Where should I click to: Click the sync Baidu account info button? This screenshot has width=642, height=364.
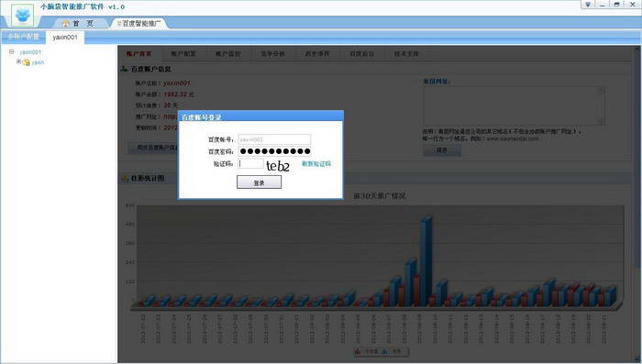[152, 148]
